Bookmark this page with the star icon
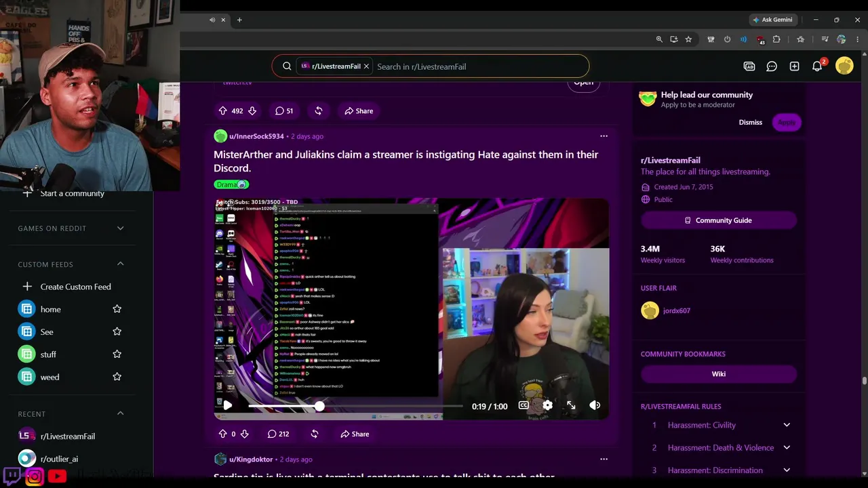This screenshot has height=488, width=868. click(x=688, y=39)
